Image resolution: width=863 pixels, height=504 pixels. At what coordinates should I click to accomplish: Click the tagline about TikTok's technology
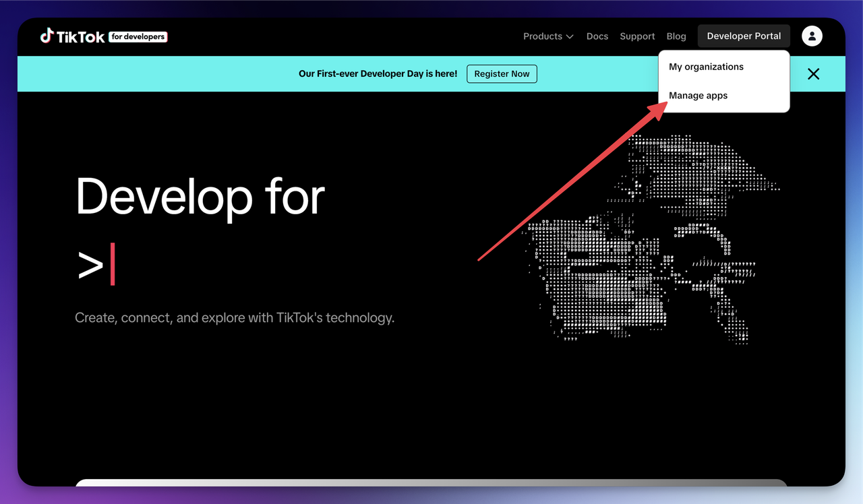pos(235,317)
